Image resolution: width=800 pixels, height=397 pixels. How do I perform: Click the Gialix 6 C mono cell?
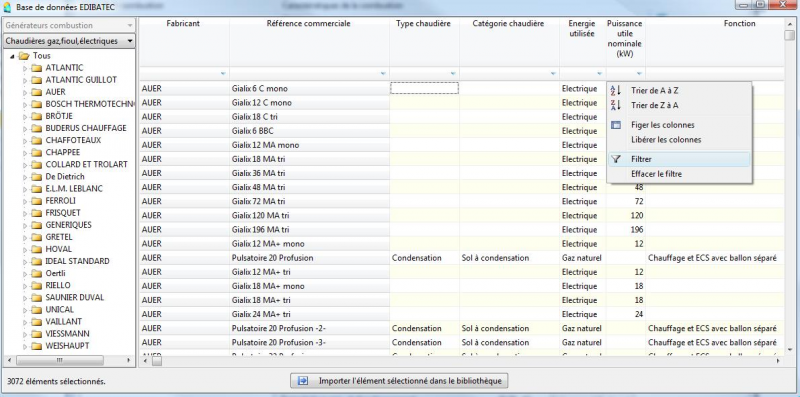click(309, 88)
